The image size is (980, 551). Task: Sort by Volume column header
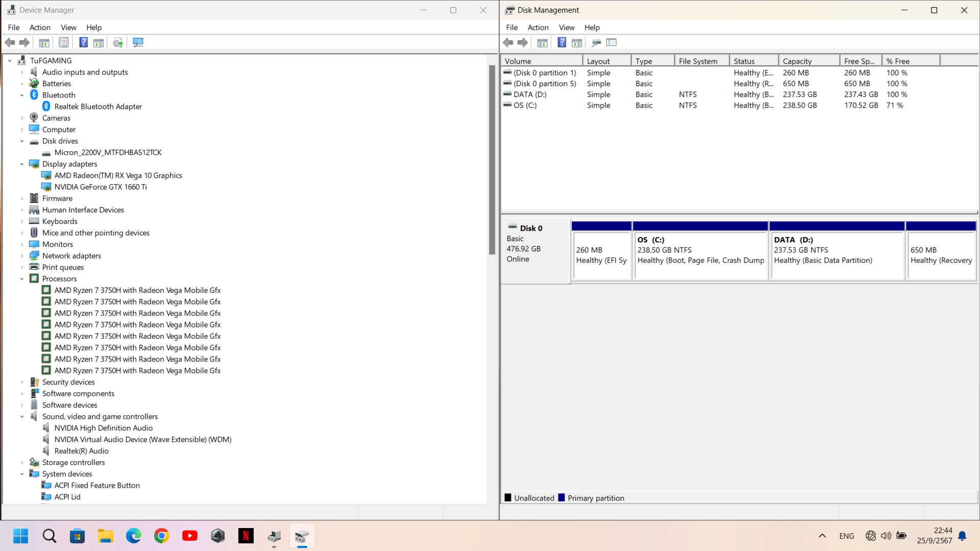tap(542, 61)
